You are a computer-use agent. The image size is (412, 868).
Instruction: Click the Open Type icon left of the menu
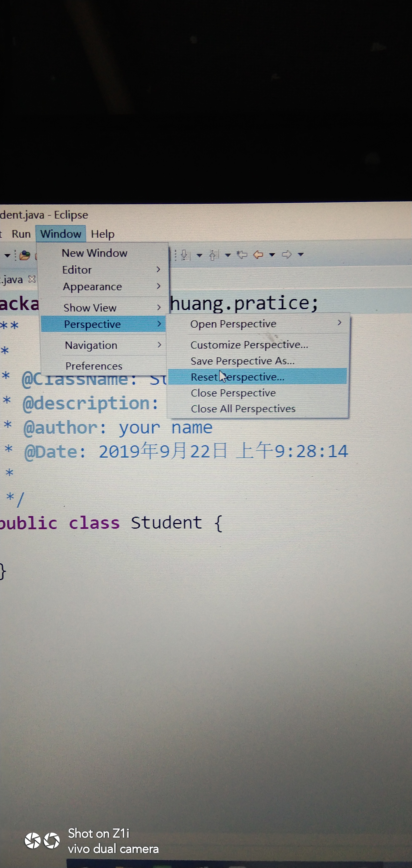tap(24, 255)
